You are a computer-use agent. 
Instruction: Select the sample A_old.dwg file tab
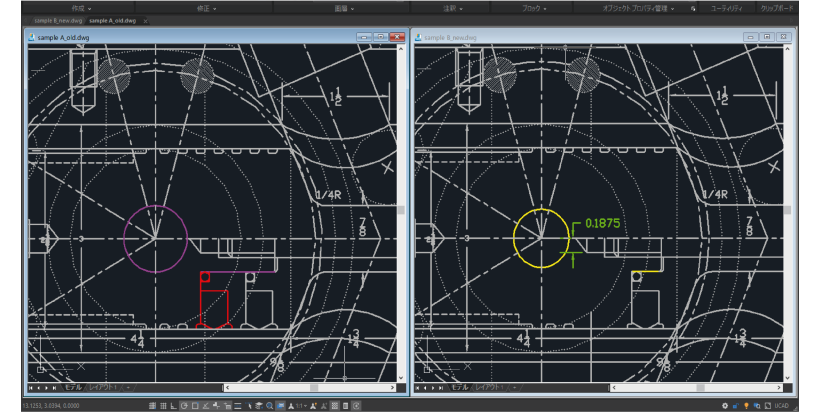tap(112, 21)
